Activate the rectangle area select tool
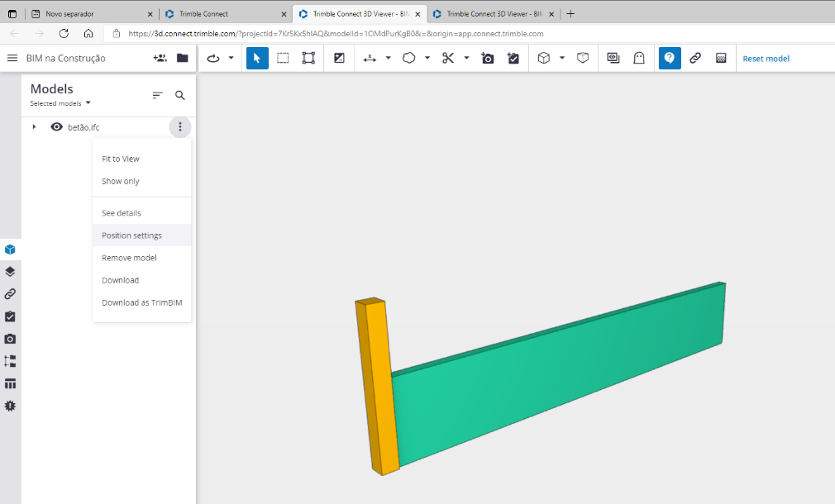The image size is (835, 504). (283, 59)
